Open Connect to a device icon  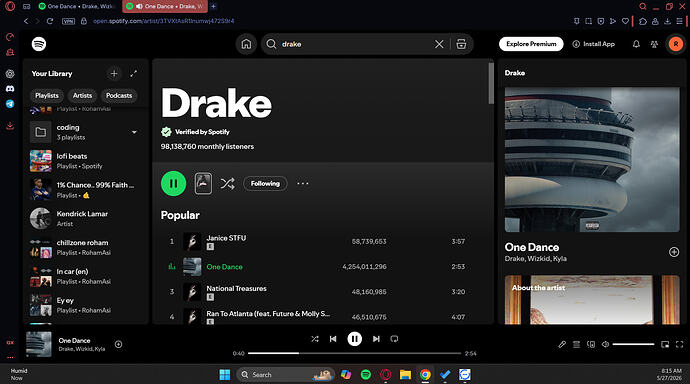pyautogui.click(x=591, y=344)
